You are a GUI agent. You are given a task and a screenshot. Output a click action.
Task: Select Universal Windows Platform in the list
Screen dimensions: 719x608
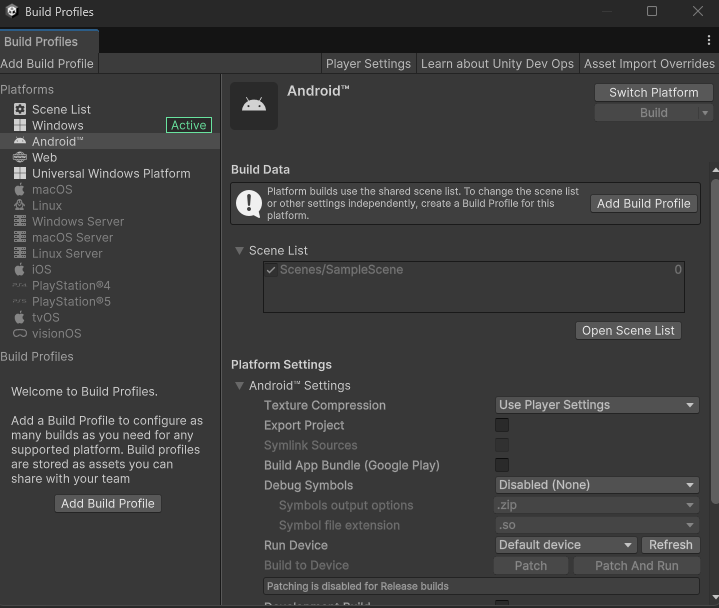[110, 173]
